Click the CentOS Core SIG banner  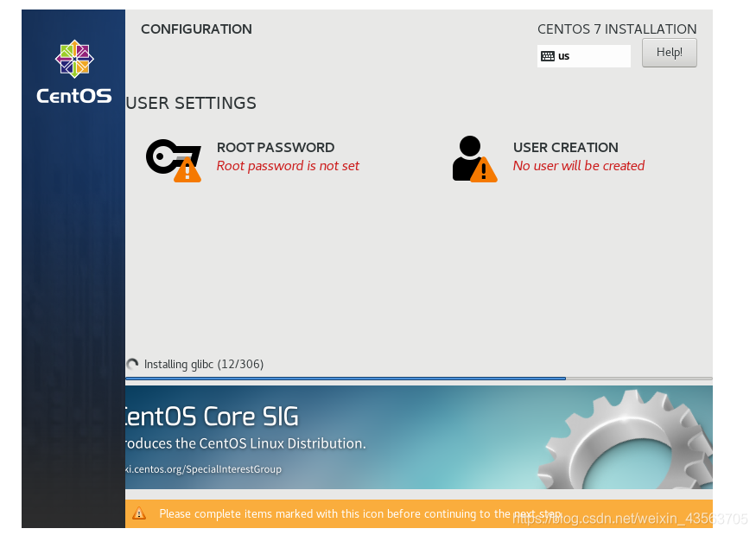point(419,437)
